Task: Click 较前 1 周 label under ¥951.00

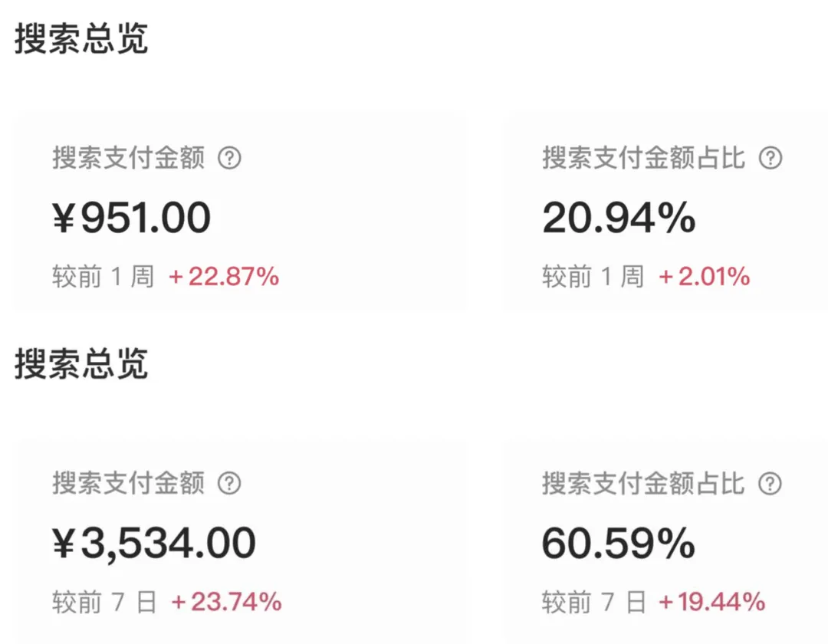Action: [103, 277]
